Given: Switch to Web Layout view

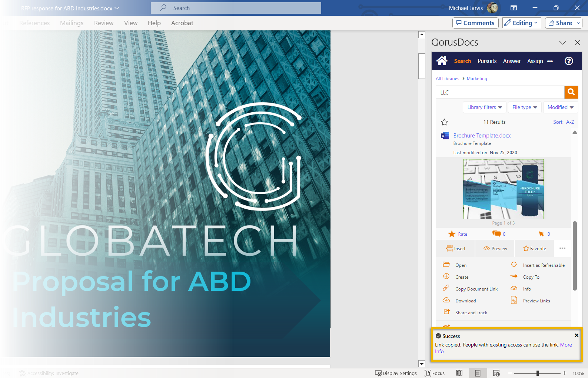Looking at the screenshot, I should [x=496, y=373].
